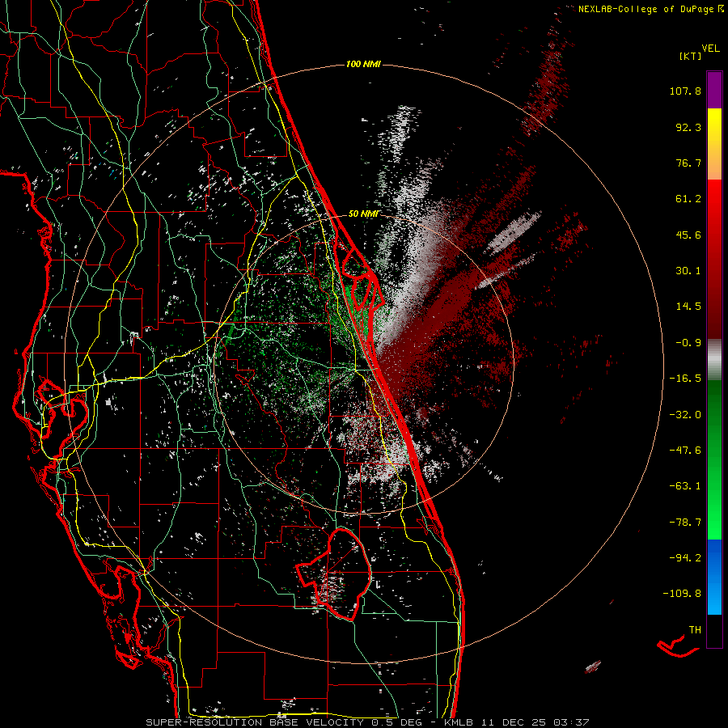
Task: Click the -78.7 velocity scale value
Action: coord(685,523)
